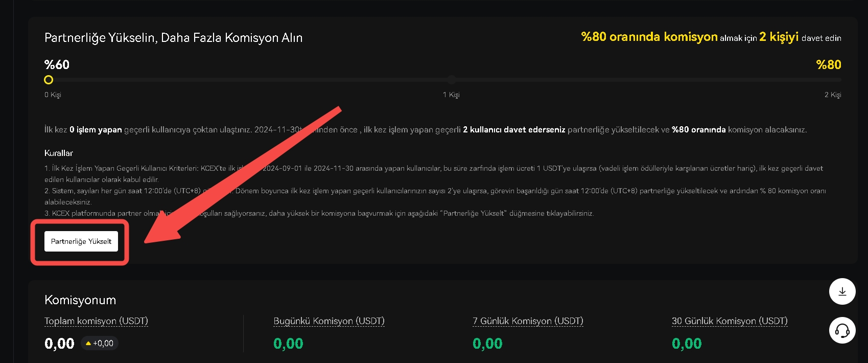The height and width of the screenshot is (363, 868).
Task: Click the Partnerliğe Yükselt button
Action: pos(81,241)
